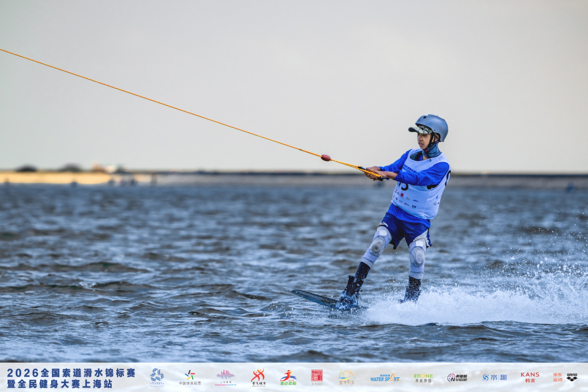Click the KANS 韩束 logo
588x392 pixels.
point(530,377)
